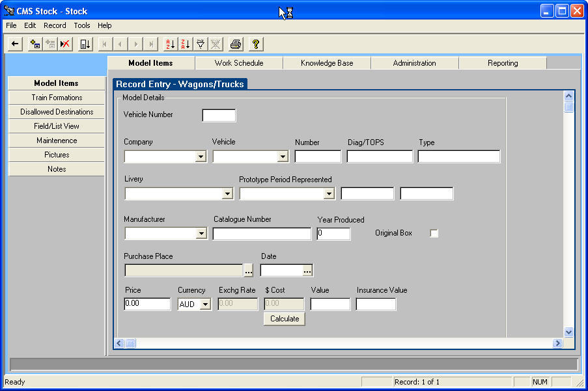Click Date picker ellipsis button
588x391 pixels.
307,271
